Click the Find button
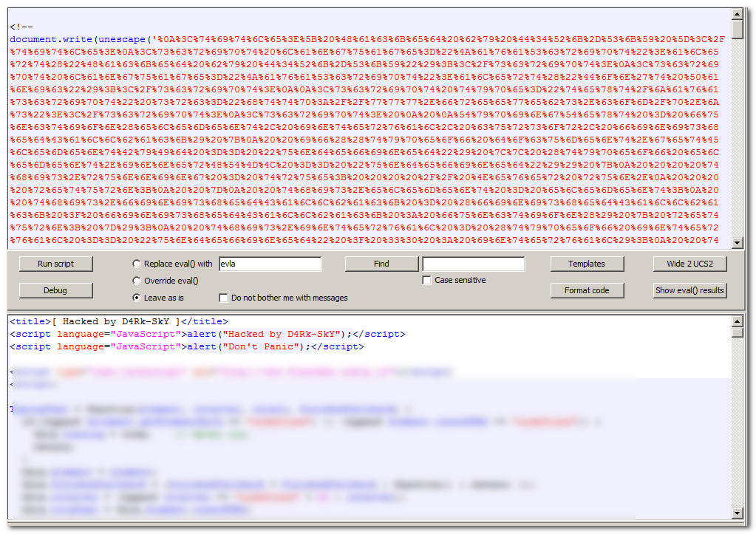 point(381,264)
